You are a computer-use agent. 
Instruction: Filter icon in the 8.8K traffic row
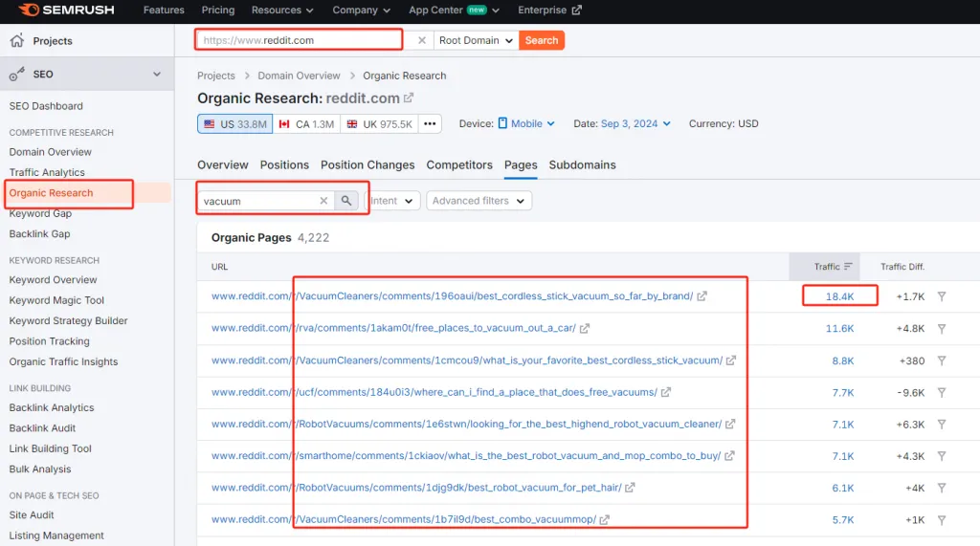tap(942, 360)
